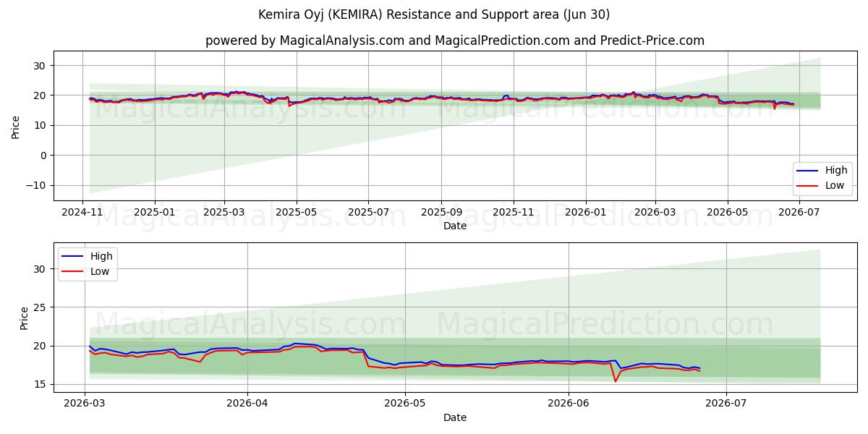The height and width of the screenshot is (434, 868).
Task: Click the '10' price tick in the top chart
Action: tap(41, 125)
